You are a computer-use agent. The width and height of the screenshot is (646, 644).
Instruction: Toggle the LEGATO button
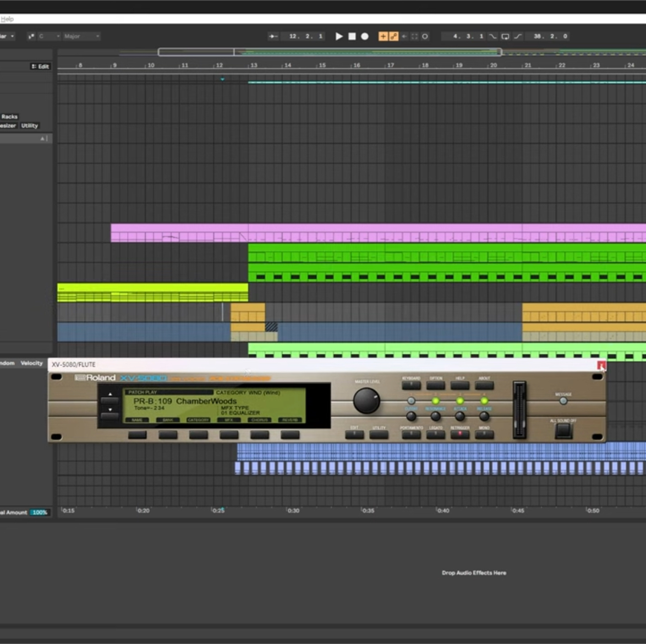coord(435,435)
